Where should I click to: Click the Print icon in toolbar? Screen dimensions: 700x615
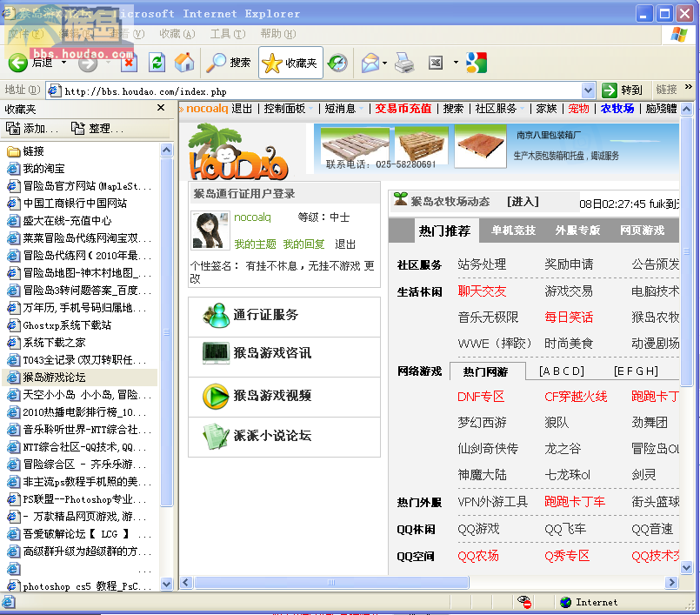[x=404, y=63]
